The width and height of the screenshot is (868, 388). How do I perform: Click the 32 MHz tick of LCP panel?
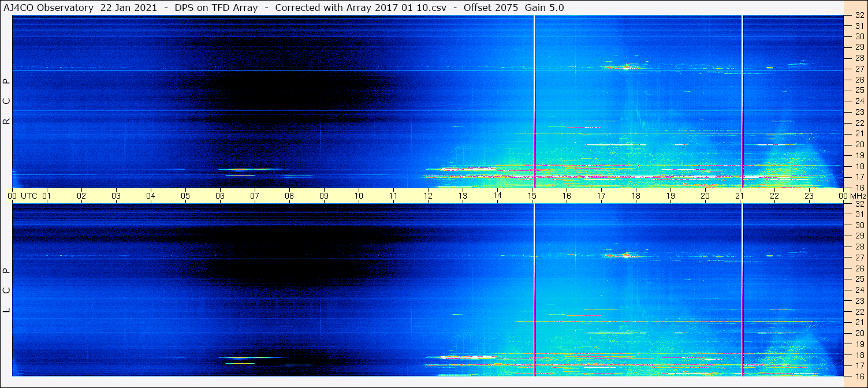[x=859, y=204]
